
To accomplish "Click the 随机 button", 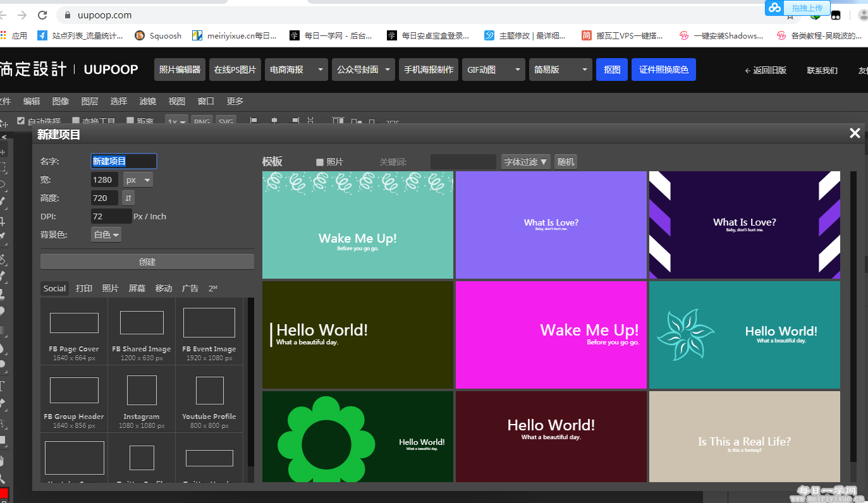I will coord(566,162).
